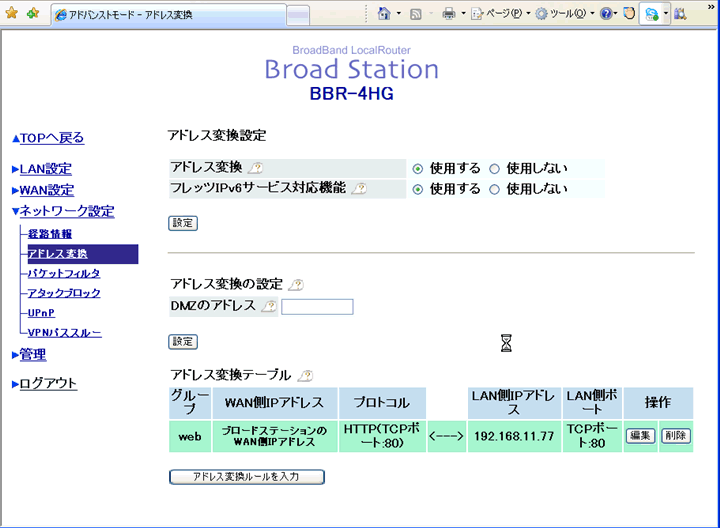Open the Favorites star icon
This screenshot has height=528, width=720.
pyautogui.click(x=11, y=13)
